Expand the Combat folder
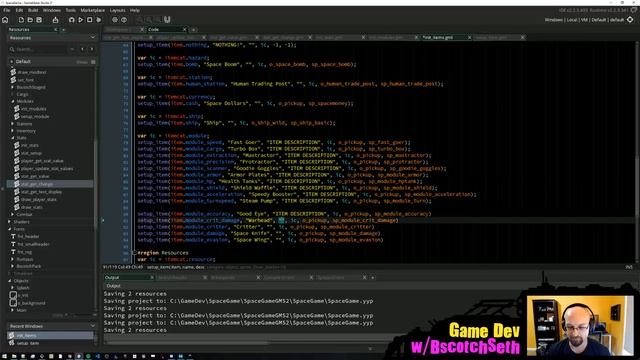The height and width of the screenshot is (360, 640). point(13,214)
